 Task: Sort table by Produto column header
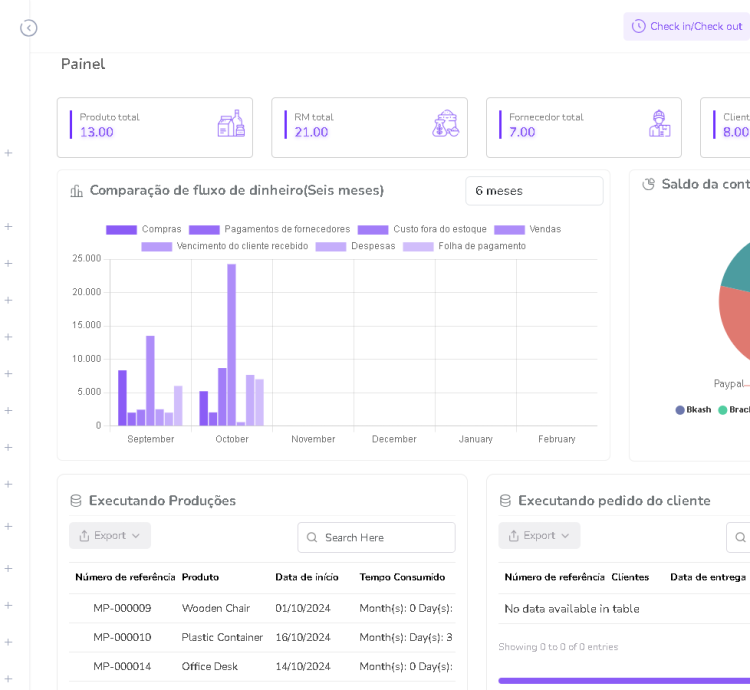tap(200, 577)
